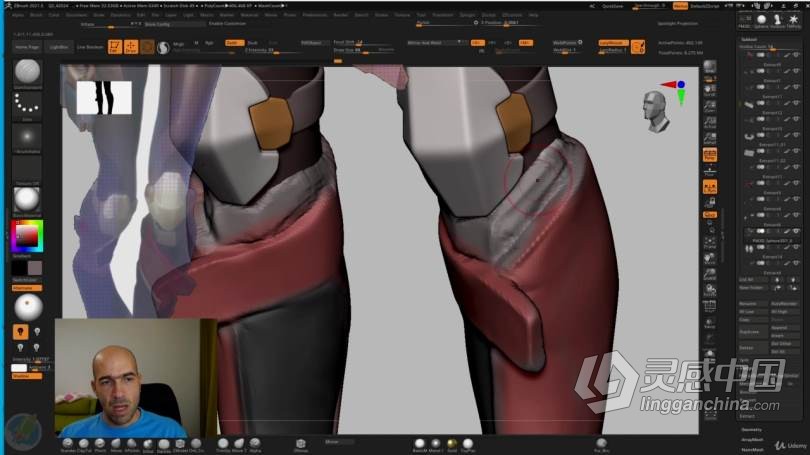Open the Help menu
The image size is (810, 455).
pos(533,15)
